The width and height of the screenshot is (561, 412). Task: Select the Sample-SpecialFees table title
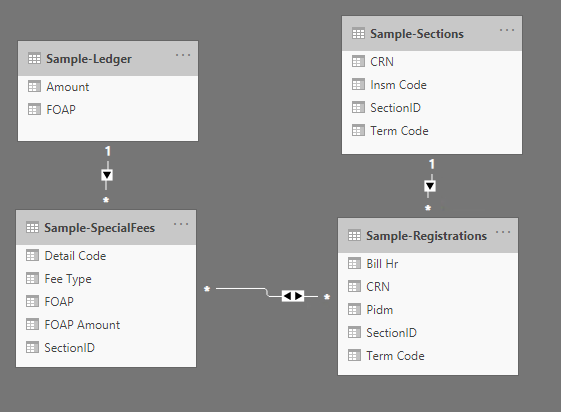(x=99, y=228)
